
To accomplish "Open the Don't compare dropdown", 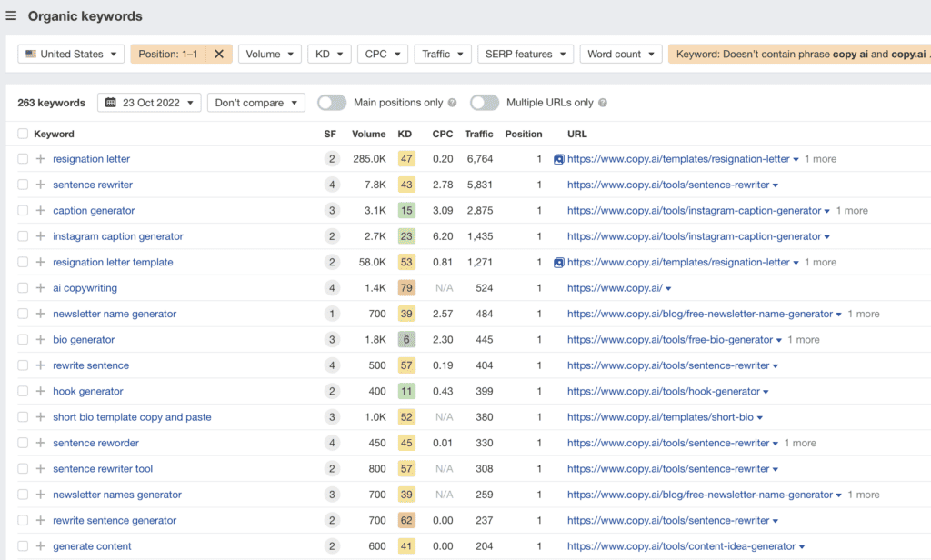I will coord(255,103).
